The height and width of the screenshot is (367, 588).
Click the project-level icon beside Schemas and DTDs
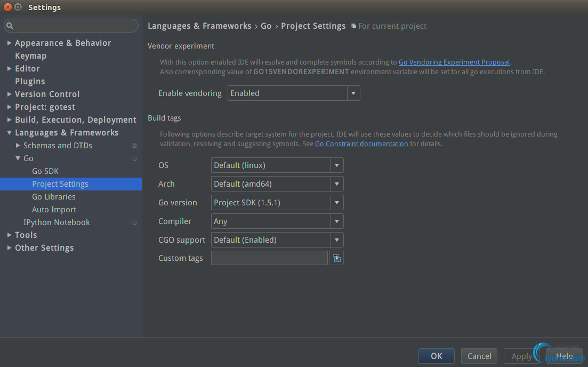134,146
